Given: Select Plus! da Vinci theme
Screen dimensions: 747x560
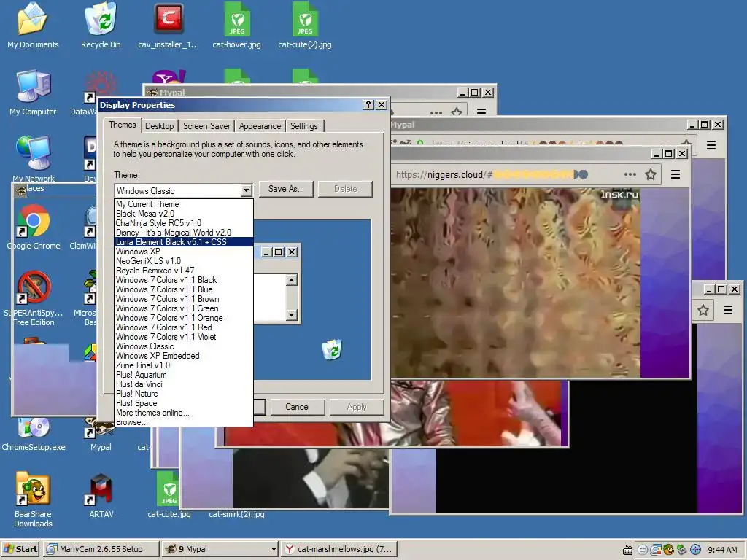Looking at the screenshot, I should (184, 384).
